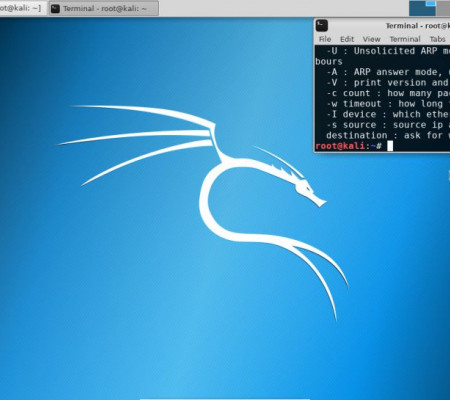Click the Terminal window title bar text
Image resolution: width=450 pixels, height=400 pixels.
pyautogui.click(x=418, y=26)
